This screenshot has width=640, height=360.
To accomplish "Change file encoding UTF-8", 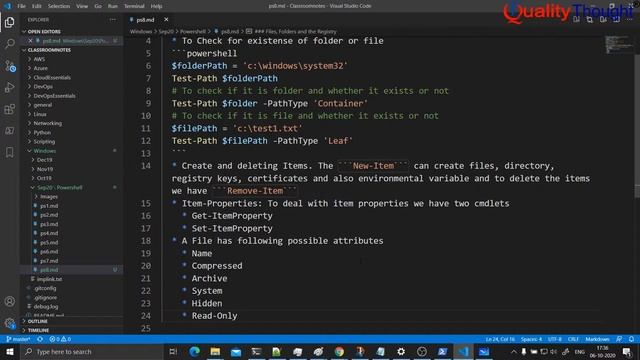I will 554,339.
